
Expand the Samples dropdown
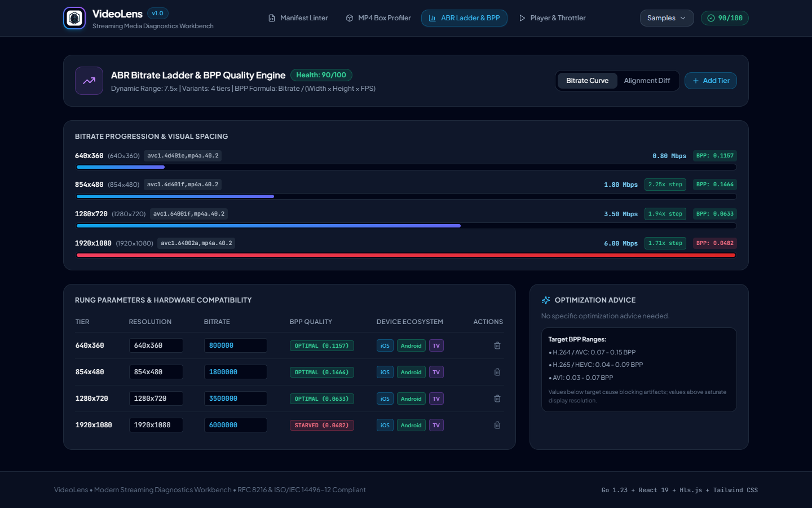pyautogui.click(x=667, y=18)
